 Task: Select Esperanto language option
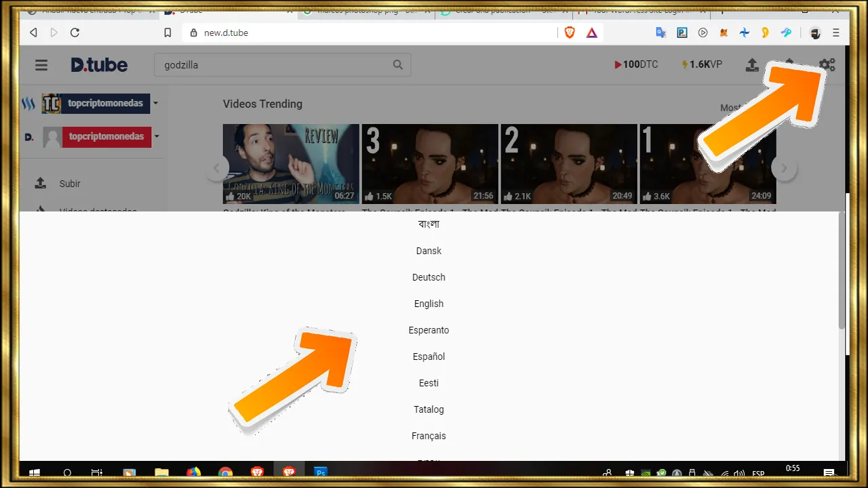[x=429, y=330]
